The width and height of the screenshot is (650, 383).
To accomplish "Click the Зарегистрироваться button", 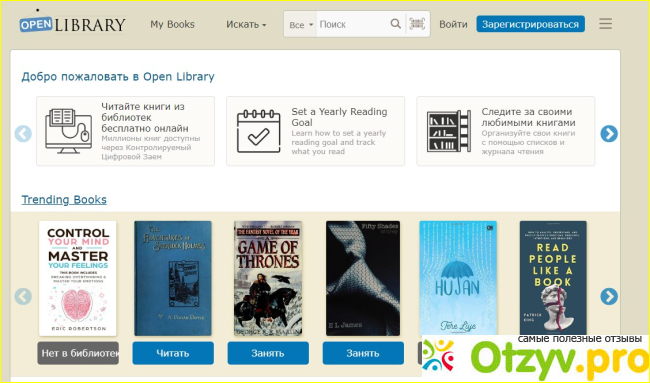I will [x=531, y=24].
